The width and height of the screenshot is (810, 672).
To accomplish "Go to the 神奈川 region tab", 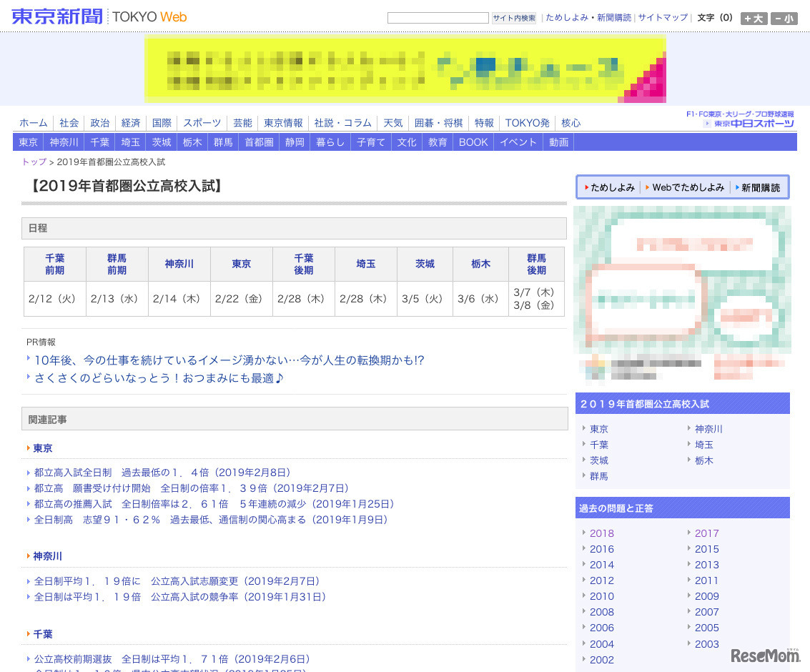I will point(65,142).
